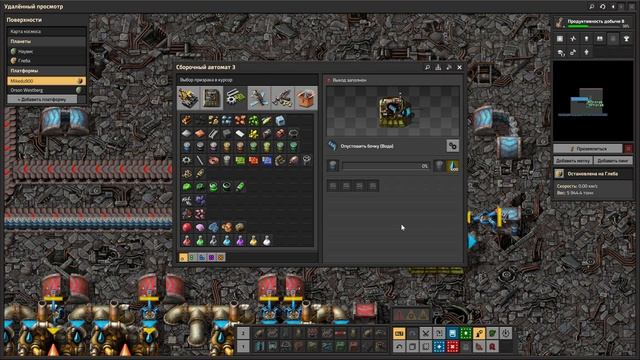Click the water output slot in assembler
Viewport: 640px width, 360px height.
coord(453,166)
